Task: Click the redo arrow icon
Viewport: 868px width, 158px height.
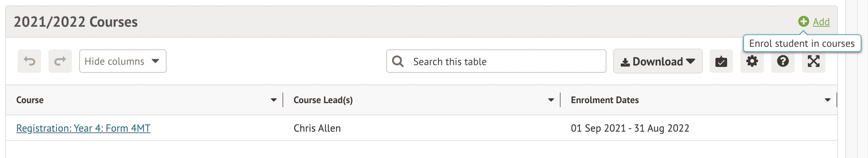Action: coord(60,61)
